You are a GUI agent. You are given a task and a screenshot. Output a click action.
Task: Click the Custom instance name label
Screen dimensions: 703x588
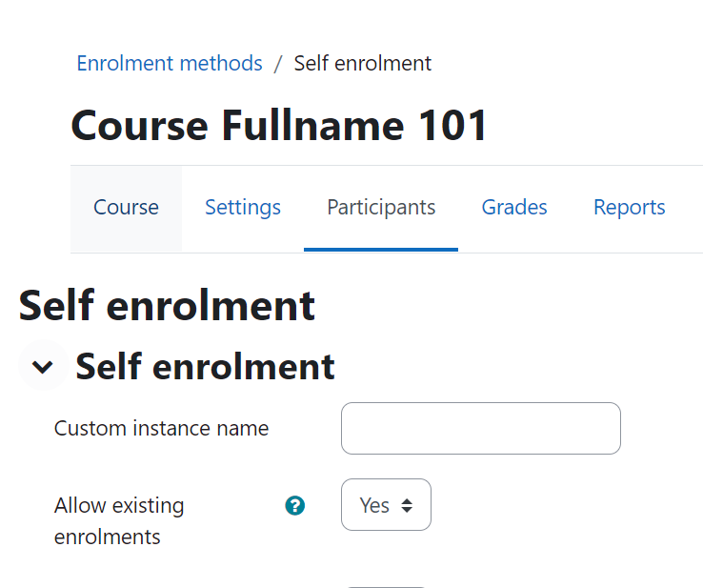click(161, 428)
